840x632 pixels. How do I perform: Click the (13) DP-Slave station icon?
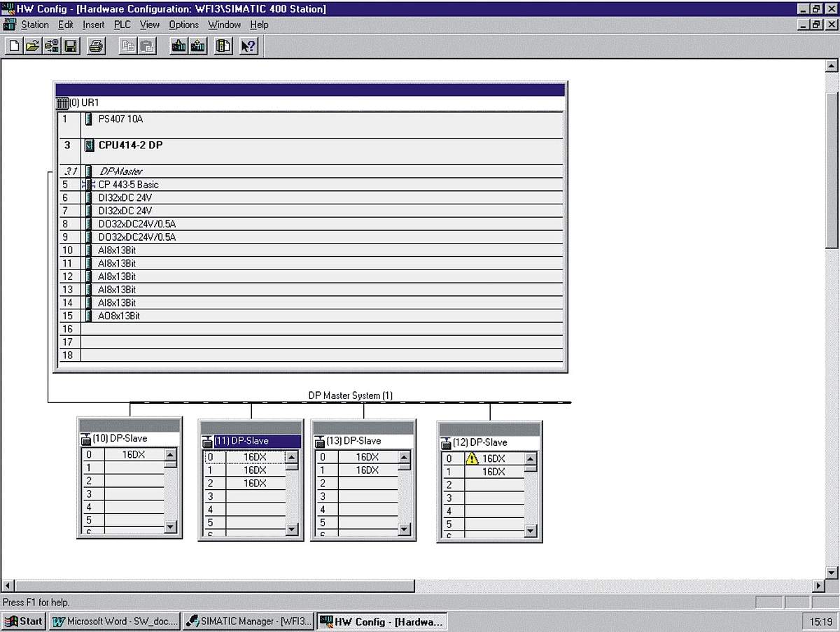click(x=319, y=442)
